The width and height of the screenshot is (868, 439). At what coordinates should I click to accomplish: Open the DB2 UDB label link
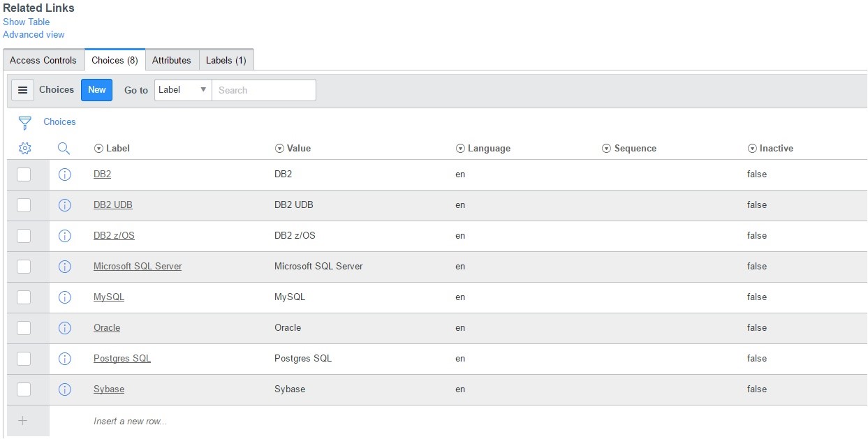(x=113, y=204)
